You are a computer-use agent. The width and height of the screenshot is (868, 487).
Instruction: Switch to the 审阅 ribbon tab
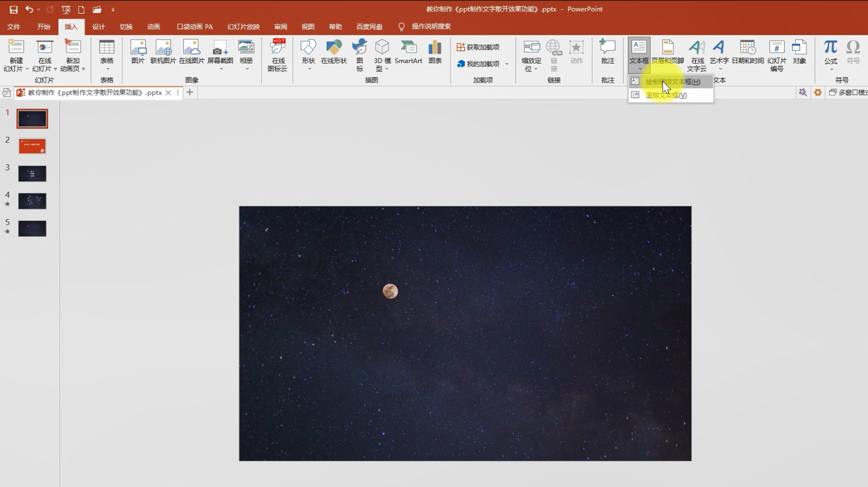click(281, 27)
